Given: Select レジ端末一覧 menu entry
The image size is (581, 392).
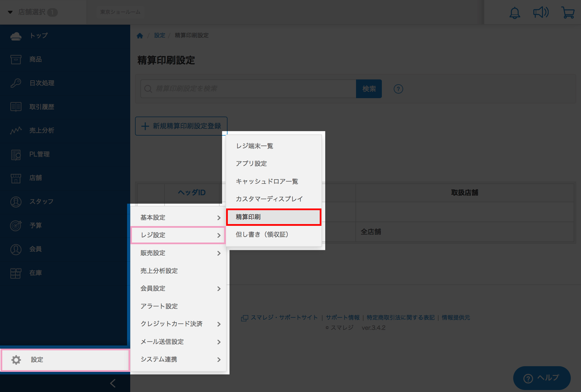Looking at the screenshot, I should pyautogui.click(x=274, y=146).
